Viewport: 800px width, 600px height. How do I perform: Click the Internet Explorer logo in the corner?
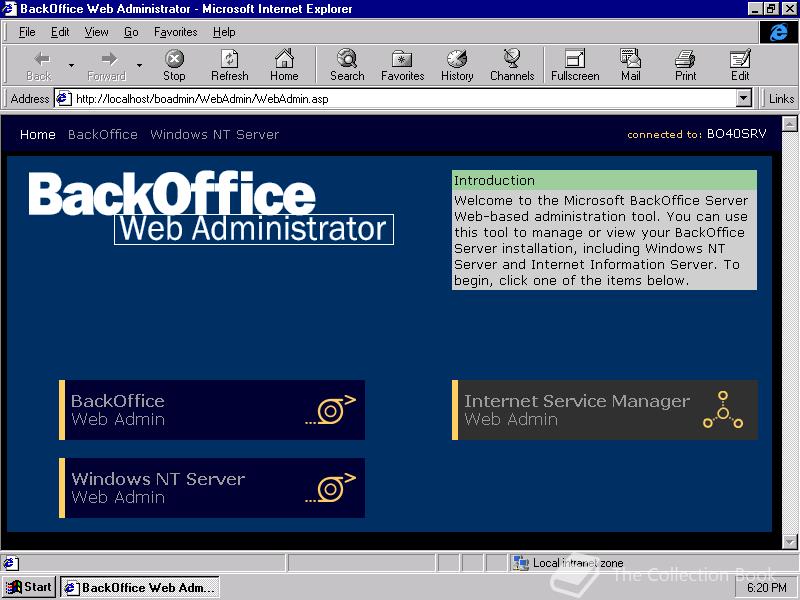tap(779, 32)
